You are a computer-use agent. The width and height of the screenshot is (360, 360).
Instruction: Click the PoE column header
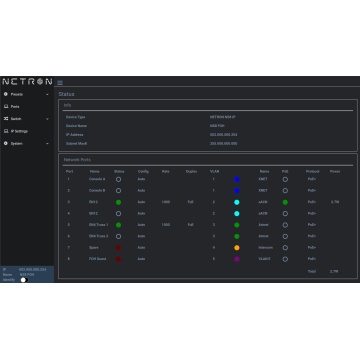(285, 171)
